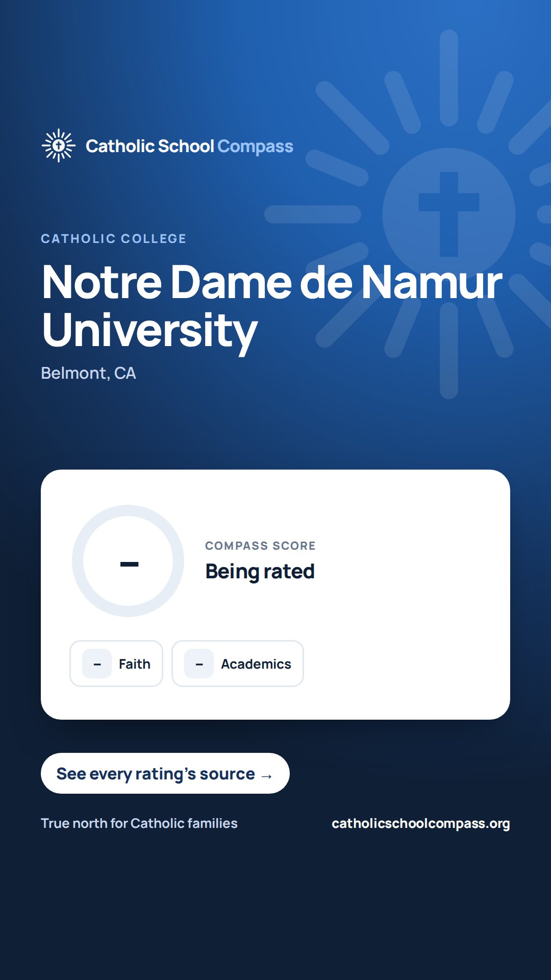Click the word Compass in the logo

(255, 147)
